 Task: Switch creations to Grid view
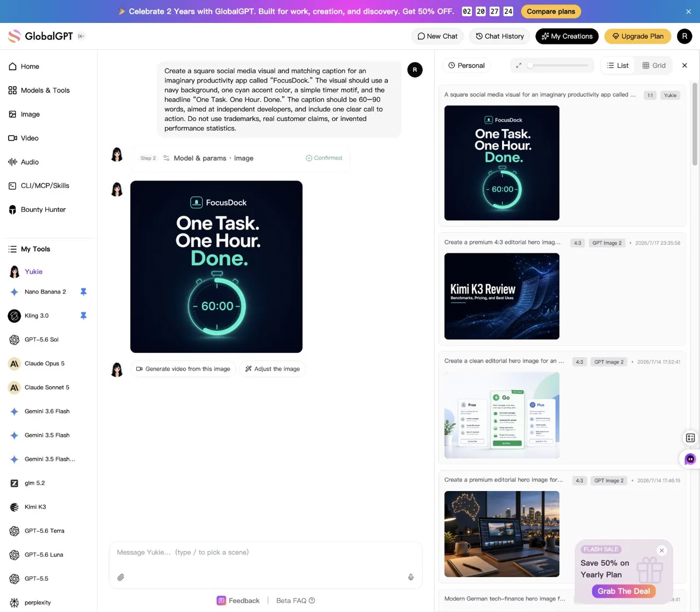[654, 66]
